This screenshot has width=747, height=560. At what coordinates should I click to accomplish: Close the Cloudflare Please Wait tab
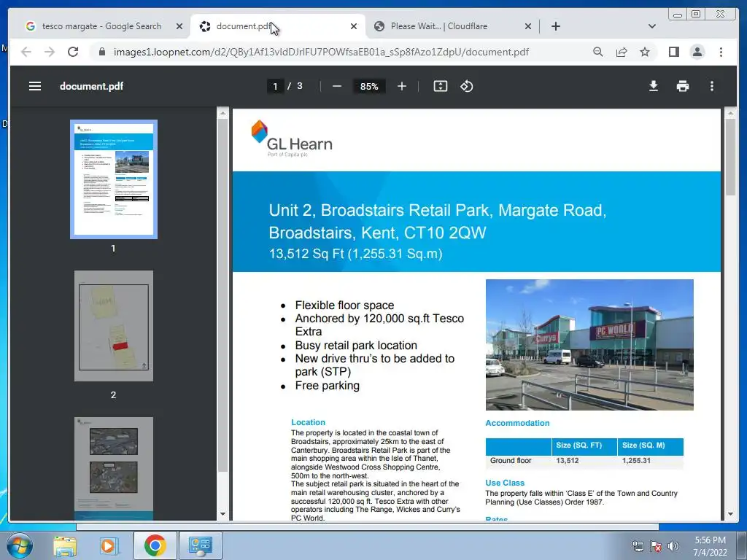(x=528, y=26)
